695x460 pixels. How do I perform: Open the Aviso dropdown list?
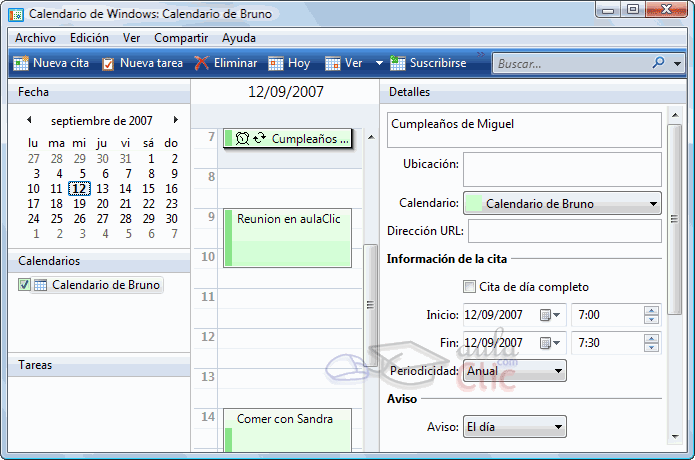pos(558,427)
